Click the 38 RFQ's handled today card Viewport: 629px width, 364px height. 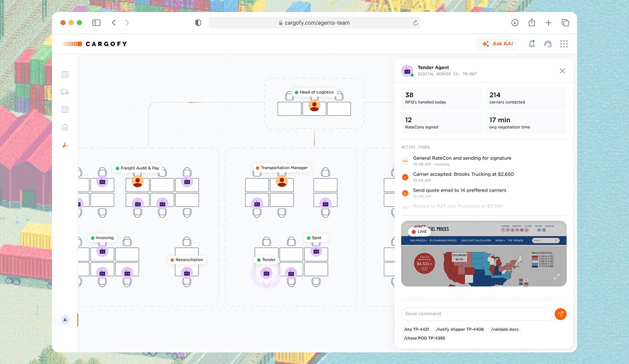(441, 98)
